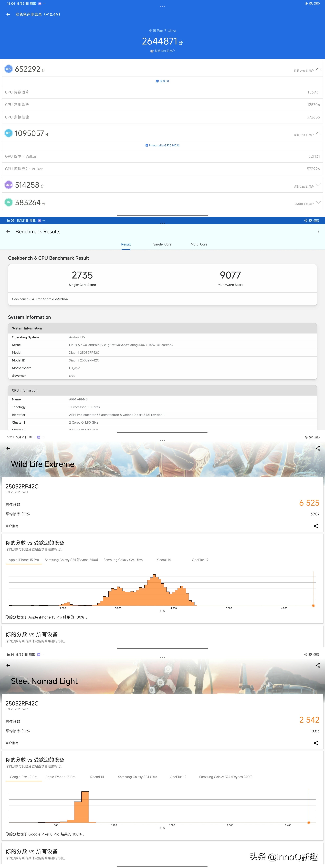Share the Steel Nomad Light result from the header
Image resolution: width=325 pixels, height=868 pixels.
coord(317,665)
